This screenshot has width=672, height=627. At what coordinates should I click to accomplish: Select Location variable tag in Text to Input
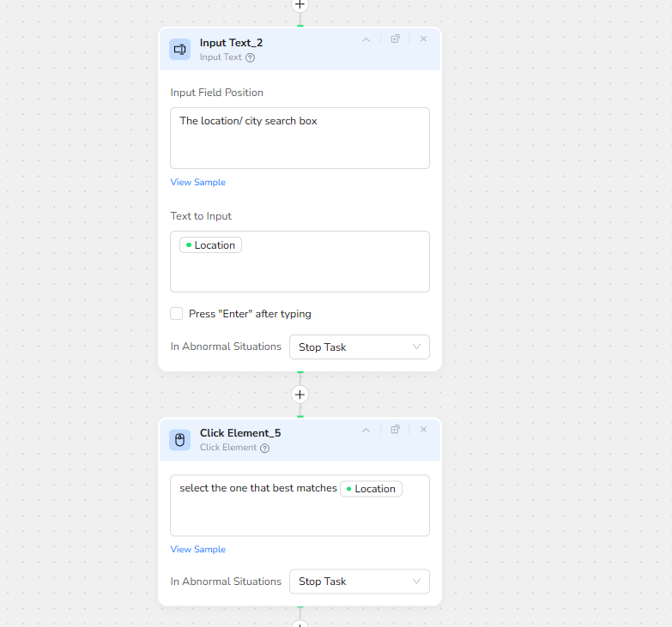click(210, 245)
